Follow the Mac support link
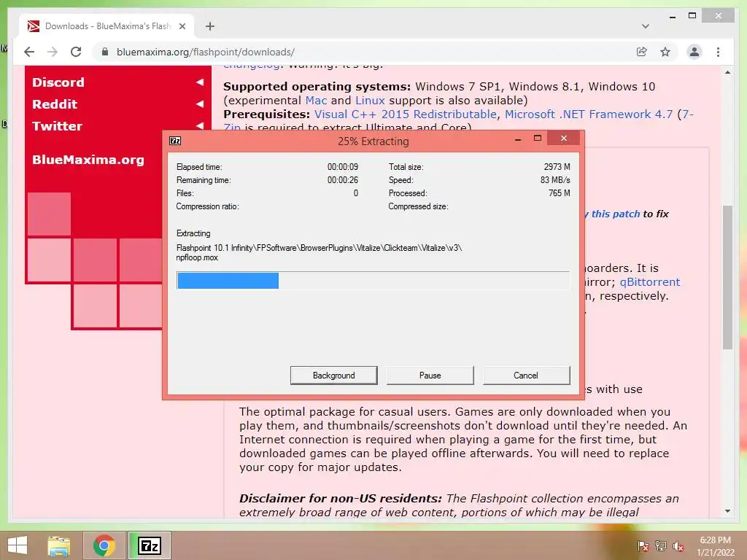 316,101
